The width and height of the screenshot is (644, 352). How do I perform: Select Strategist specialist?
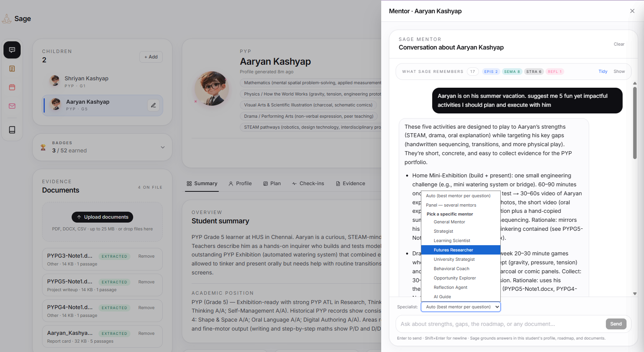(x=461, y=231)
